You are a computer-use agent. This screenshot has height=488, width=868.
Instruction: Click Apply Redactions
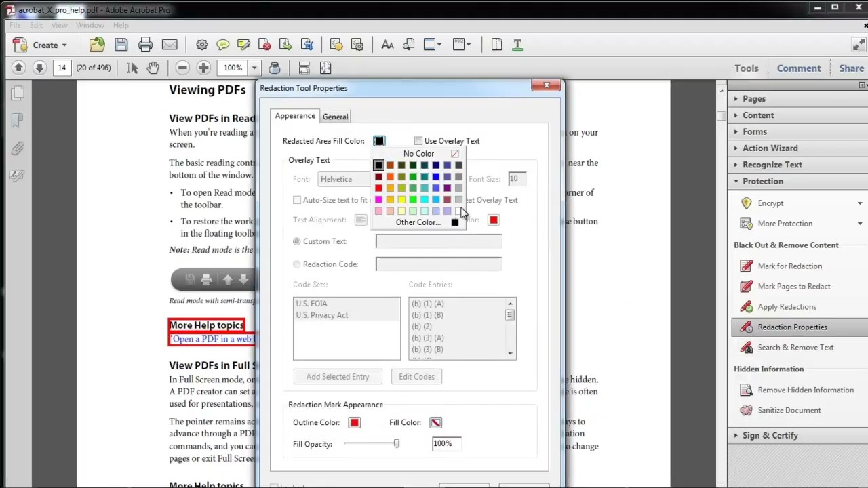click(787, 306)
